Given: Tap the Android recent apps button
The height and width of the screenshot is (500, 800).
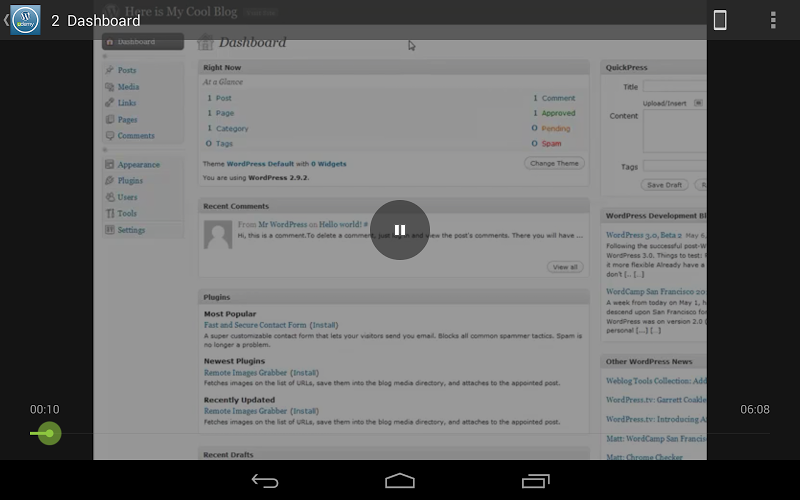Looking at the screenshot, I should tap(535, 481).
